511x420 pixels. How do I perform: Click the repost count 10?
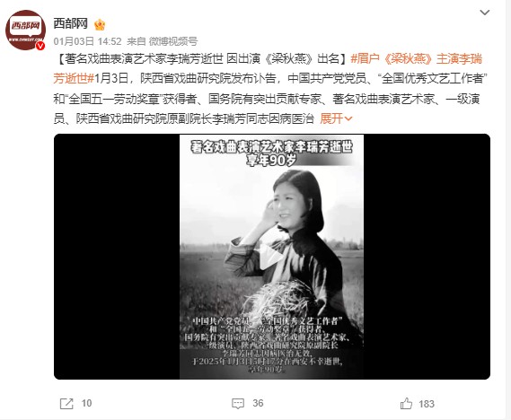pos(87,403)
